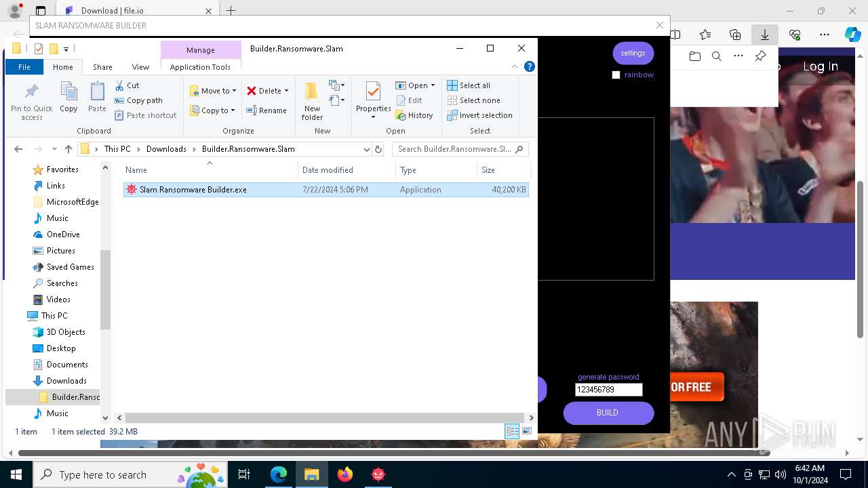The height and width of the screenshot is (488, 868).
Task: Expand address bar history dropdown
Action: 366,149
